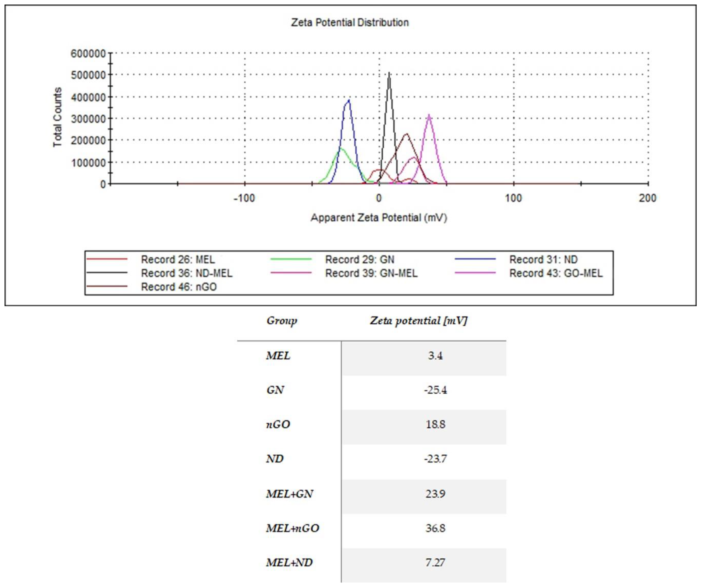This screenshot has width=701, height=588.
Task: Click the red MEL legend line swatch
Action: pyautogui.click(x=107, y=259)
